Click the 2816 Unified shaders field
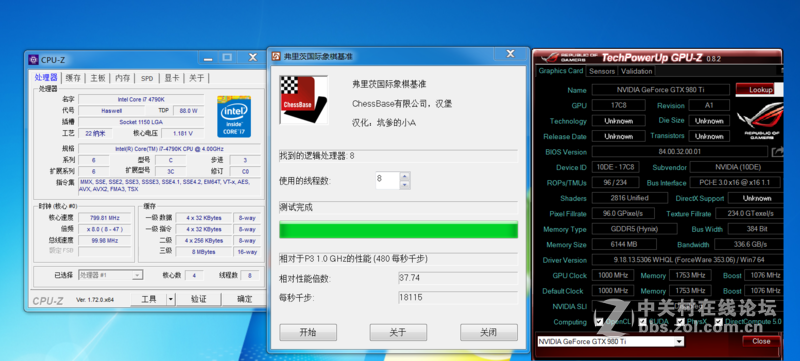Screen dimensions: 800x361 tap(630, 198)
